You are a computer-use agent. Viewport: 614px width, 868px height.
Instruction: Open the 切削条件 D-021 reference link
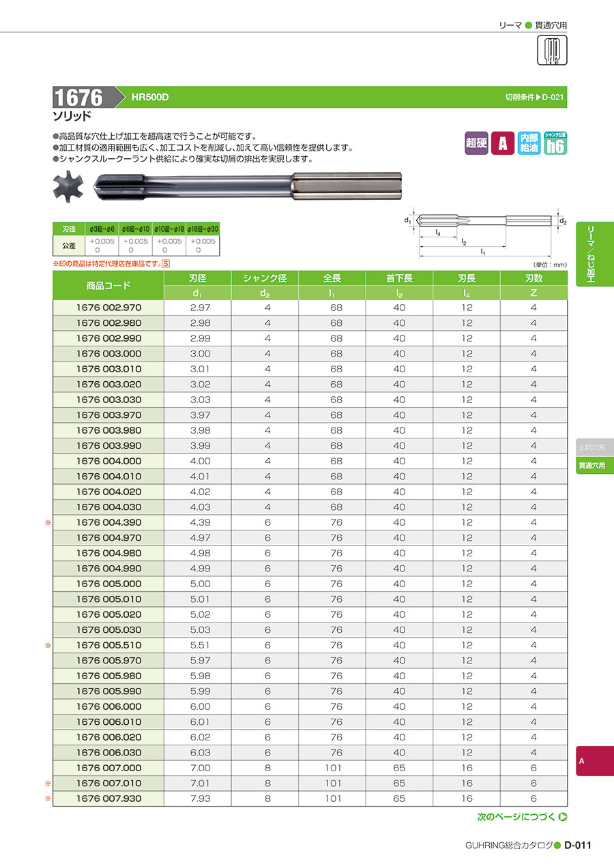click(536, 98)
